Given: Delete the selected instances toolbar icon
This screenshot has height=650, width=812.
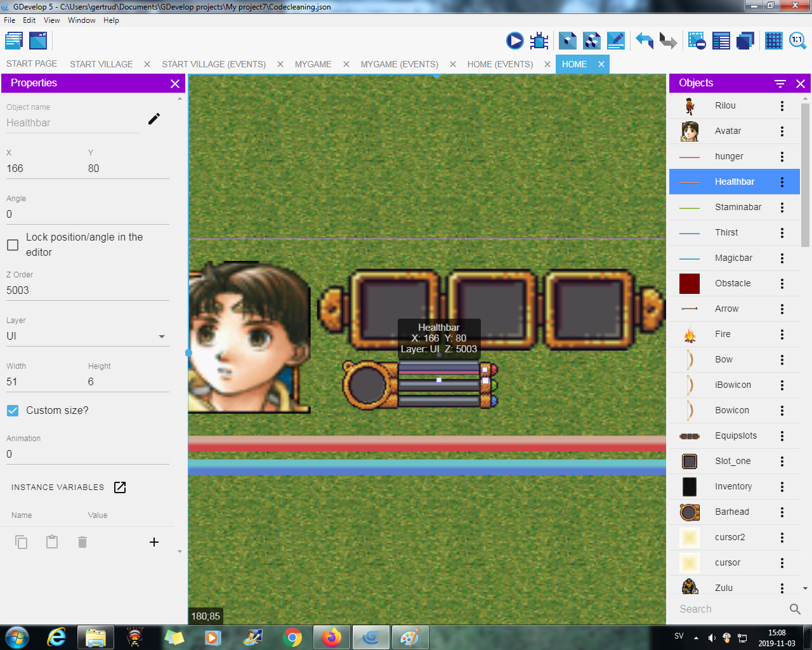Looking at the screenshot, I should click(x=697, y=41).
